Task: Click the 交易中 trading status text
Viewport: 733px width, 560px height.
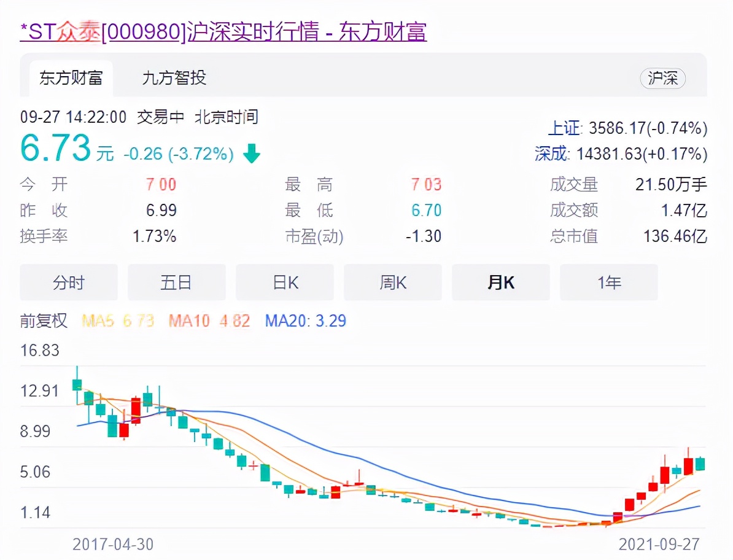Action: [x=160, y=117]
